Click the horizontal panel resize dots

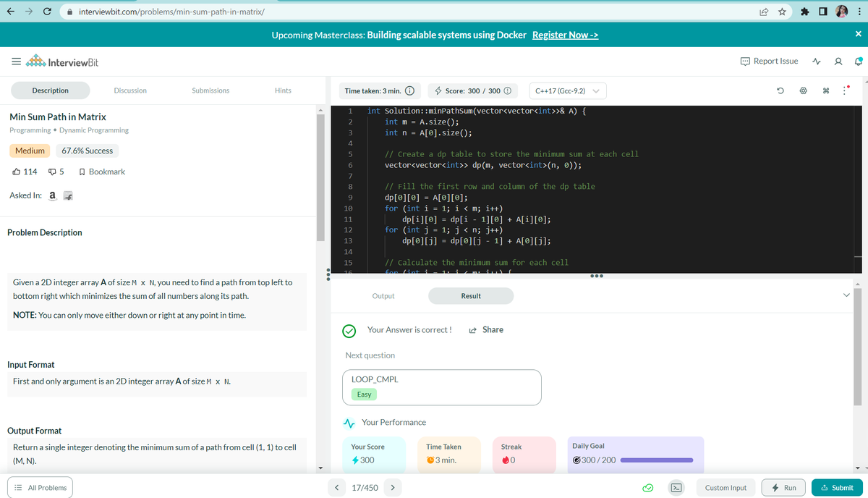(x=595, y=276)
